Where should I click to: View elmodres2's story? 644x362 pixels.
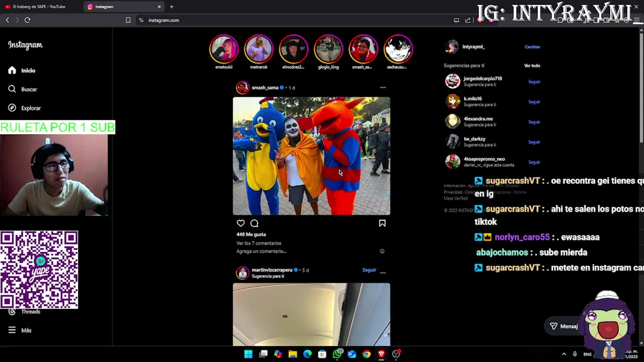[x=293, y=49]
